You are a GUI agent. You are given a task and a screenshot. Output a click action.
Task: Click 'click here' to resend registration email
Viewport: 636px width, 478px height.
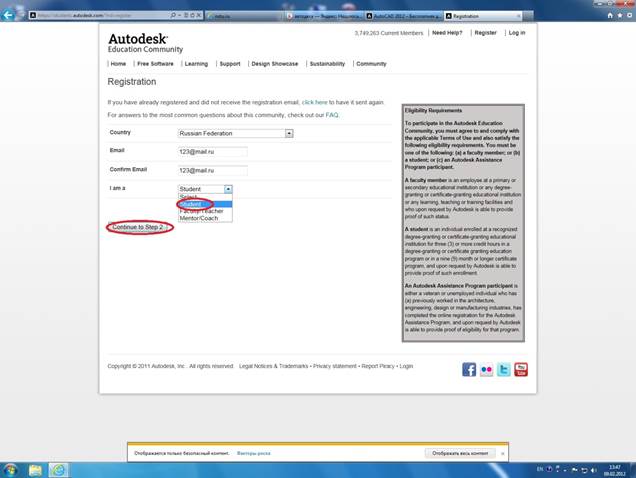click(x=314, y=102)
